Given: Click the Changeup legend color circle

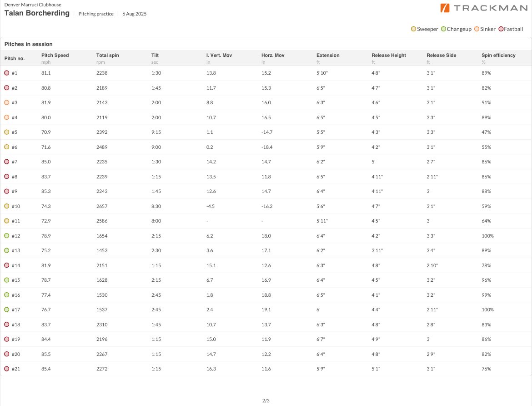Looking at the screenshot, I should tap(443, 29).
